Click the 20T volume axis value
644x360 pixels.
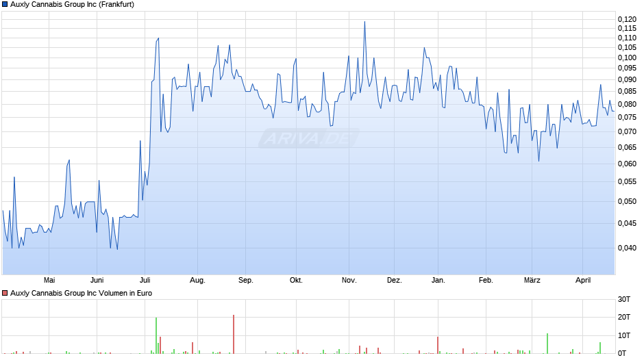pos(624,317)
